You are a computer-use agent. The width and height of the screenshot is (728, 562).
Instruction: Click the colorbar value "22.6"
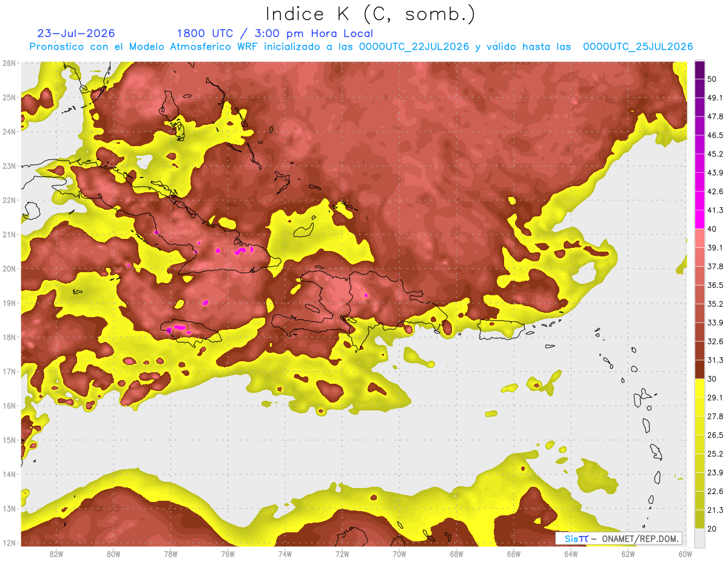click(x=716, y=491)
